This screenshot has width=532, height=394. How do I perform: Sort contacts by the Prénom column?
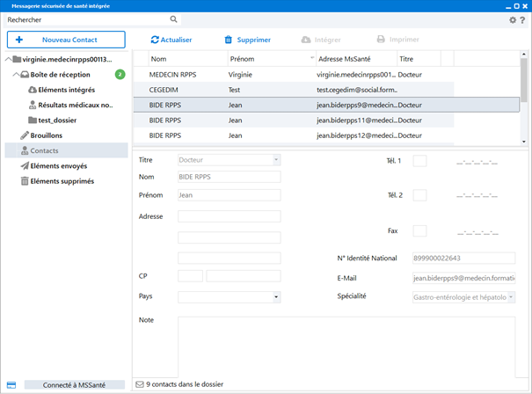[x=242, y=59]
